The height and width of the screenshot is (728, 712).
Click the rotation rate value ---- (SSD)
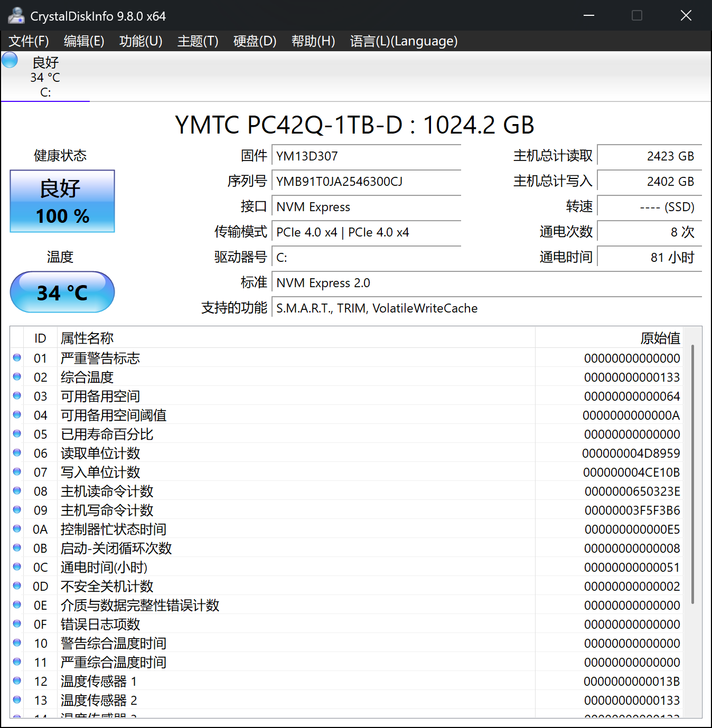[x=649, y=207]
